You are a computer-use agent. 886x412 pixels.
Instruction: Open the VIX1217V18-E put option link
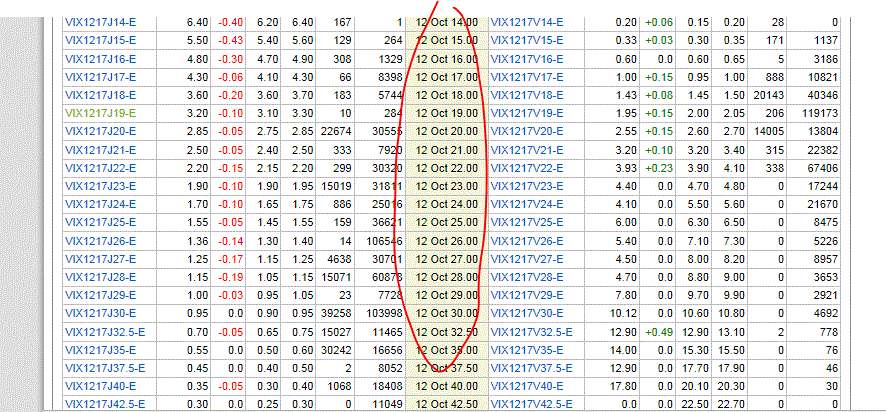(x=527, y=95)
